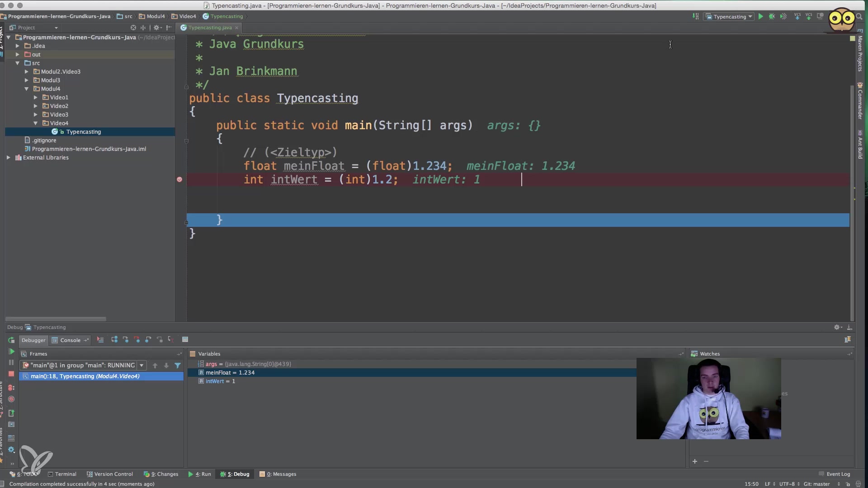Toggle the frames filter funnel icon
Screen dimensions: 868x488
pos(178,366)
